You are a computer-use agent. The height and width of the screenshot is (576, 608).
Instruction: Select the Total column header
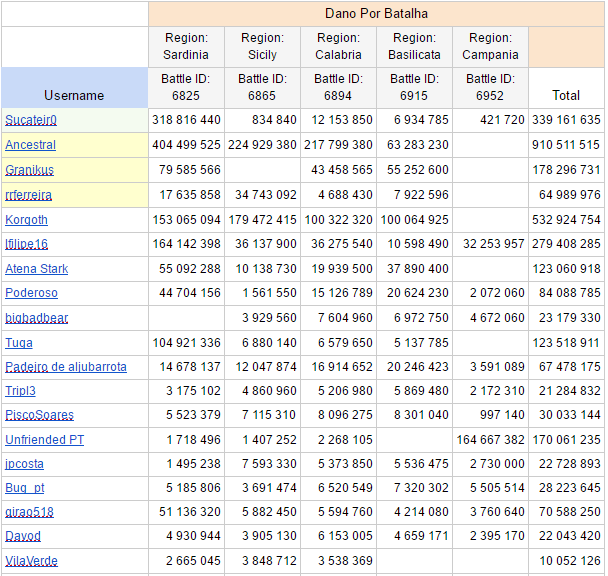pos(566,88)
